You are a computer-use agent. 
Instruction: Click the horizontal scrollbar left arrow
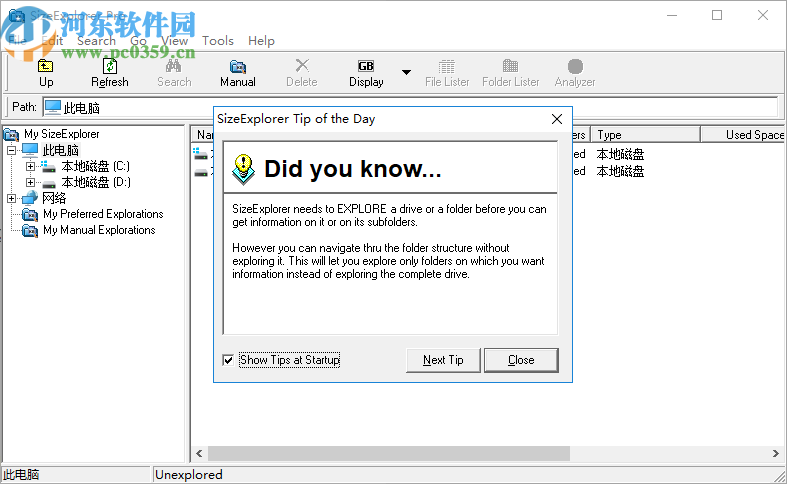pyautogui.click(x=199, y=453)
